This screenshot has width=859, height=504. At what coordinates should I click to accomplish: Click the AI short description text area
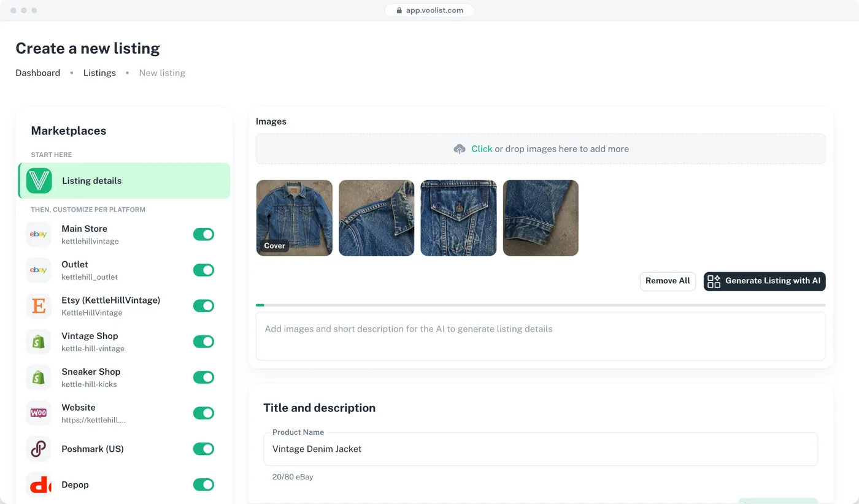click(541, 336)
